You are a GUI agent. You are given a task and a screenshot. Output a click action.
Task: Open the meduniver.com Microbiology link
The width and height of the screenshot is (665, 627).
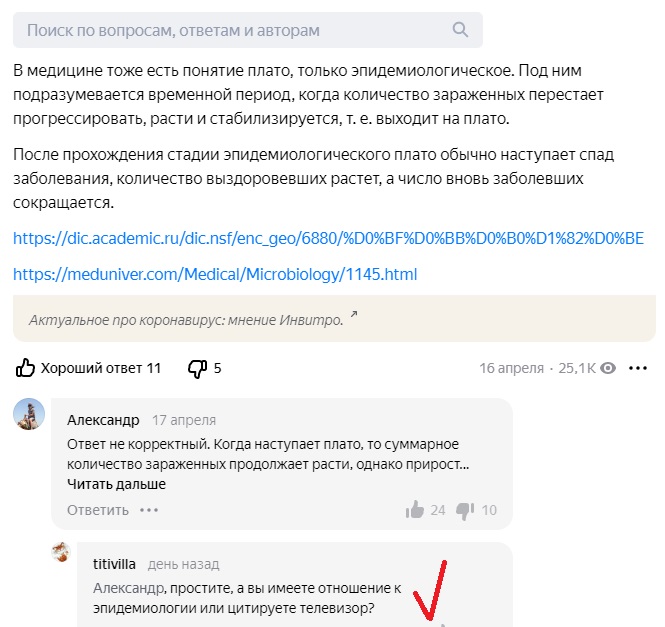coord(215,274)
